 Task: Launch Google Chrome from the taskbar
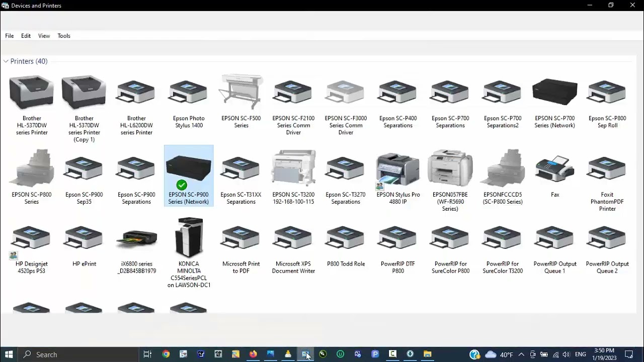pyautogui.click(x=166, y=354)
